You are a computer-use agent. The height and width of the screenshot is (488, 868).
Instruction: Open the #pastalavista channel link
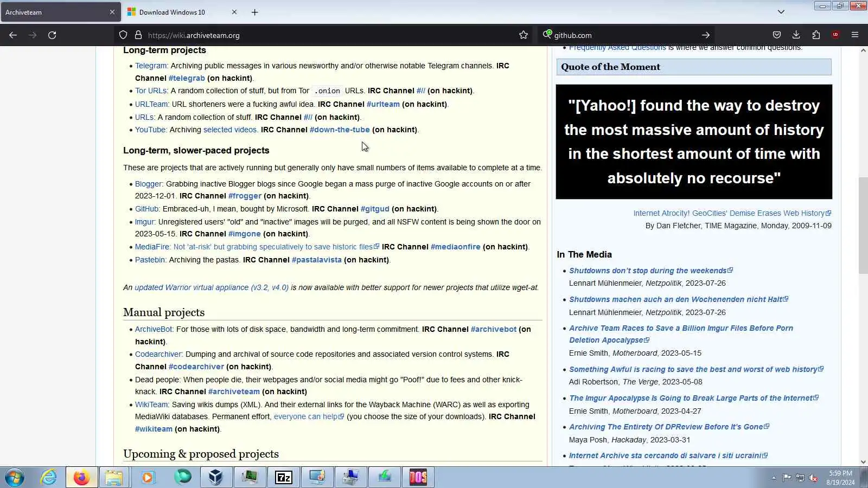tap(317, 260)
